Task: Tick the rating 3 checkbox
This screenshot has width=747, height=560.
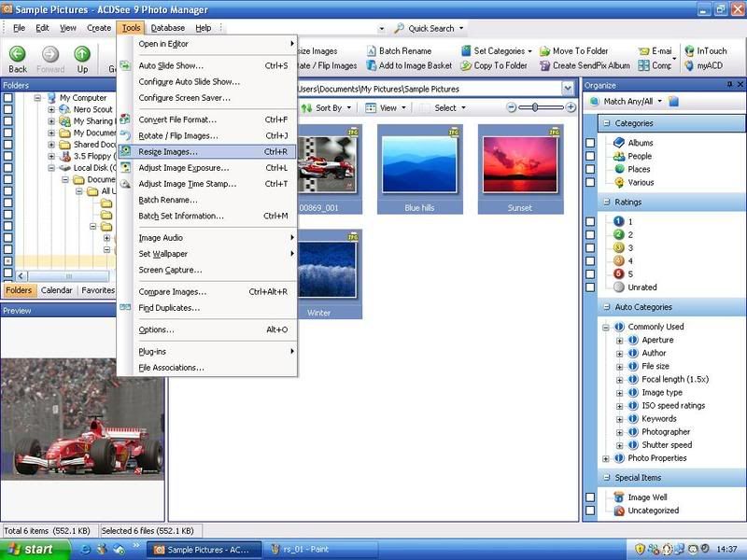Action: [590, 247]
